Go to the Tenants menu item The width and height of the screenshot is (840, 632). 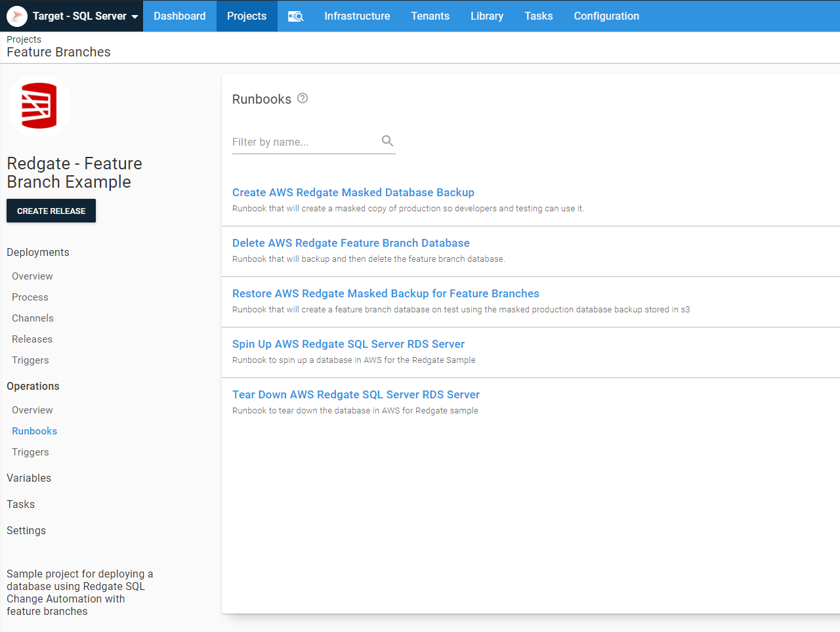(x=430, y=16)
